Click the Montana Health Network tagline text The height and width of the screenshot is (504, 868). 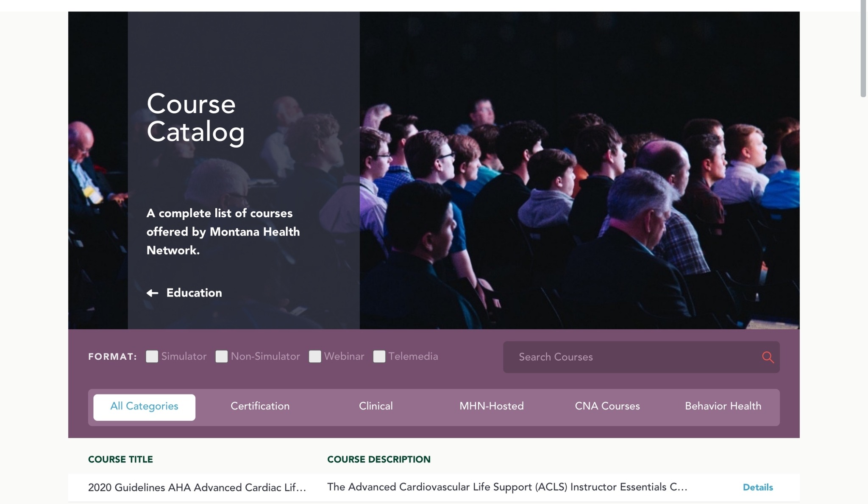(x=223, y=232)
